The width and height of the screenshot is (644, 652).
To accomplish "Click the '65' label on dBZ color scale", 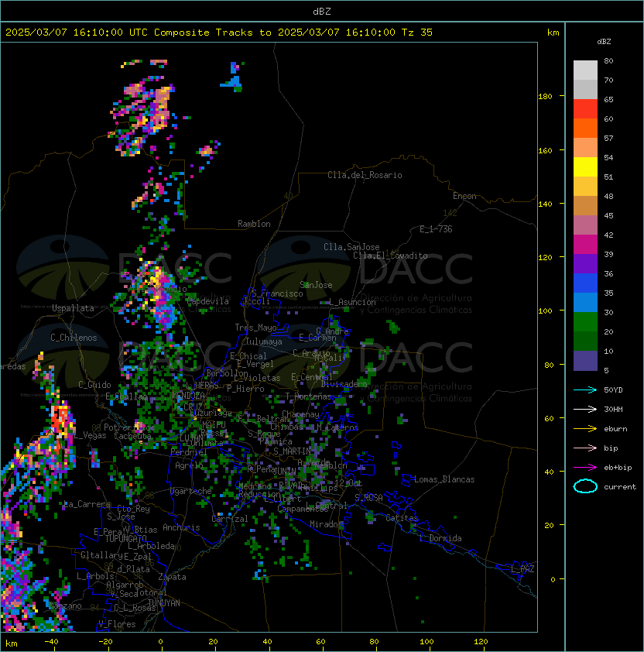I will pyautogui.click(x=608, y=99).
